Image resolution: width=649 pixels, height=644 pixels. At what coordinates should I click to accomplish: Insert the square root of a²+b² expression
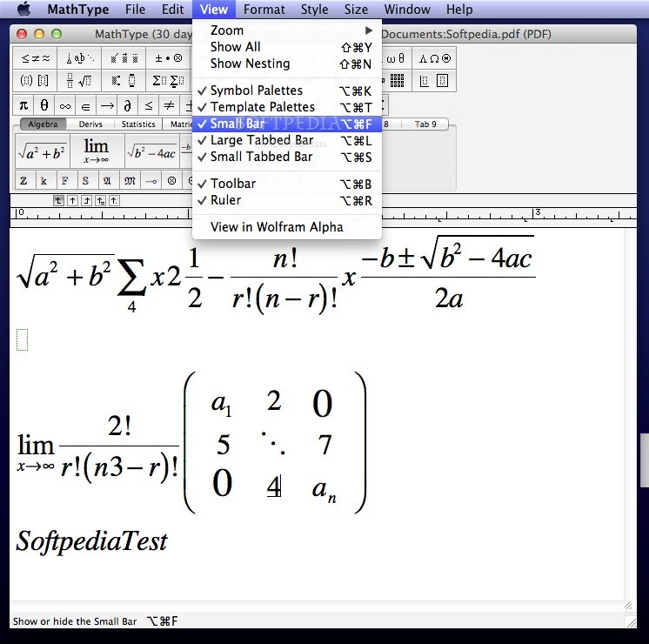43,151
